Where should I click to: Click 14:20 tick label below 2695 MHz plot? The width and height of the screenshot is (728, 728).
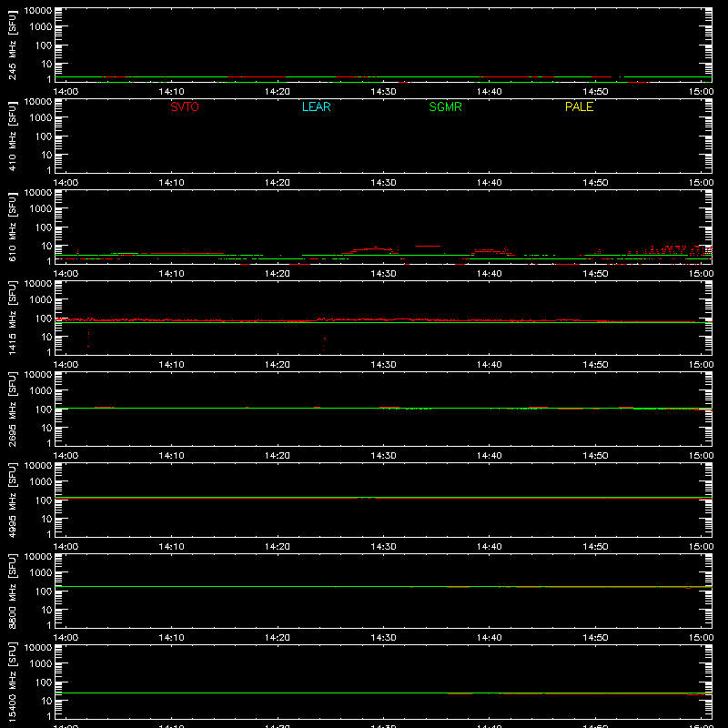(x=278, y=456)
